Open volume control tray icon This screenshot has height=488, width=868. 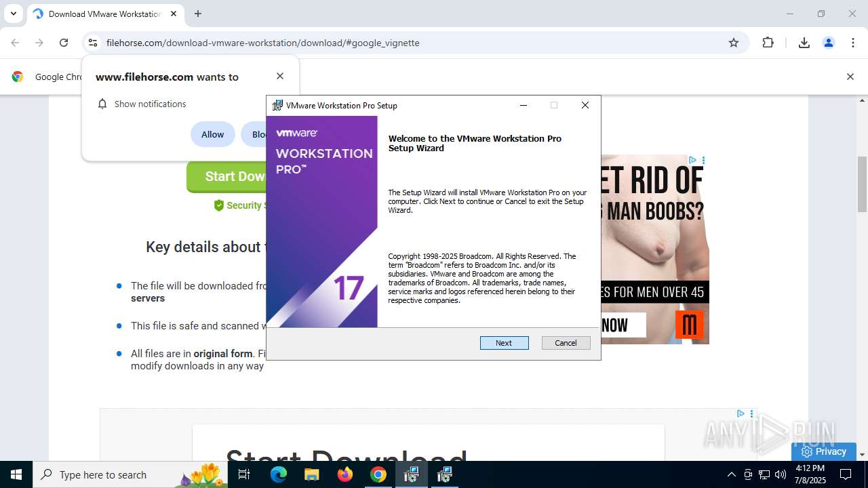[781, 474]
